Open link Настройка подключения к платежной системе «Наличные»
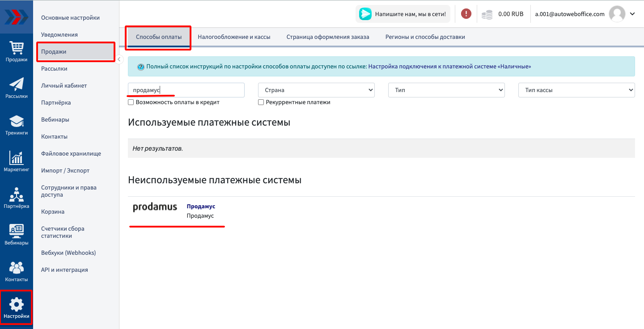Viewport: 644px width, 329px height. [450, 67]
